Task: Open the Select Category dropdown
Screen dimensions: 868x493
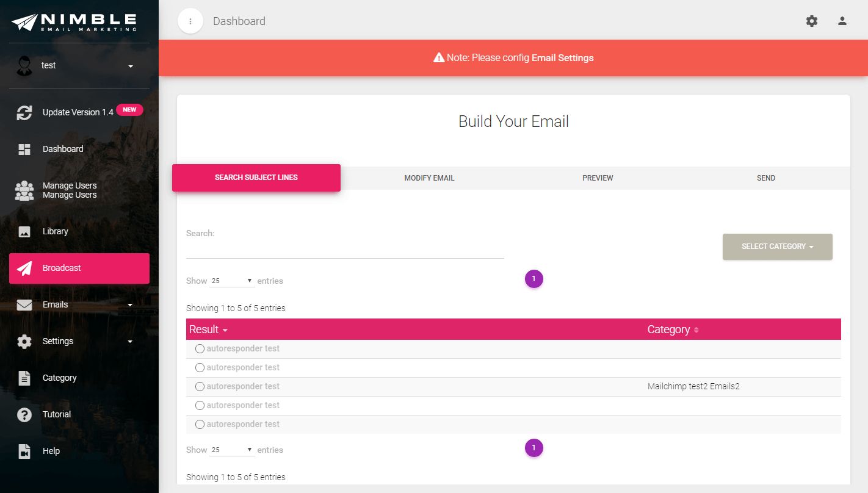Action: click(777, 246)
